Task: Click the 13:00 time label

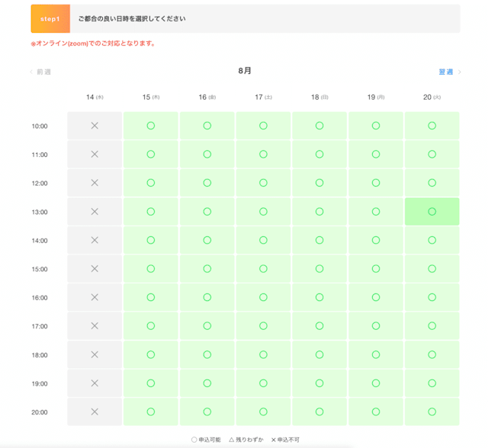Action: [x=40, y=212]
